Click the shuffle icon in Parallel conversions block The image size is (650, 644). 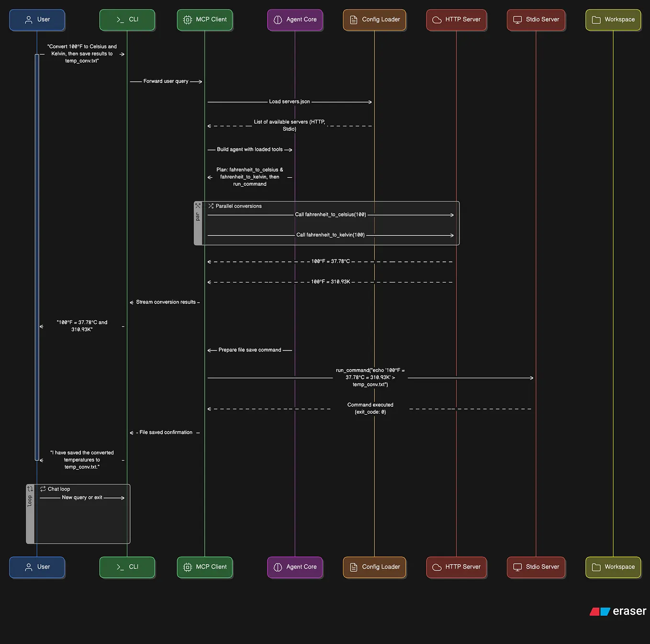click(x=211, y=206)
